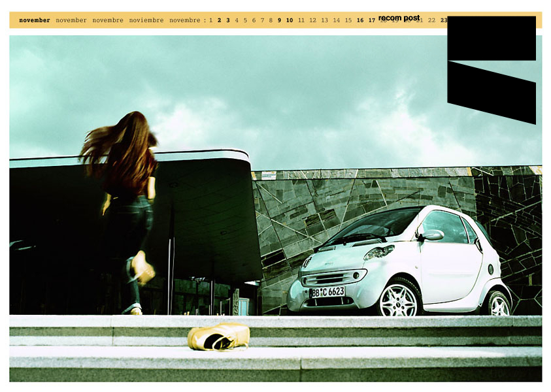Click the car's round fuel cap

pos(491,269)
